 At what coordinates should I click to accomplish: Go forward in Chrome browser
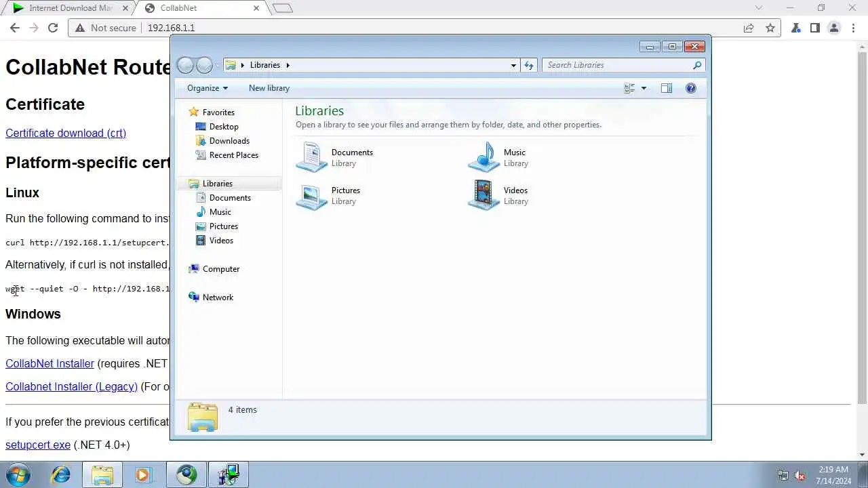tap(34, 28)
